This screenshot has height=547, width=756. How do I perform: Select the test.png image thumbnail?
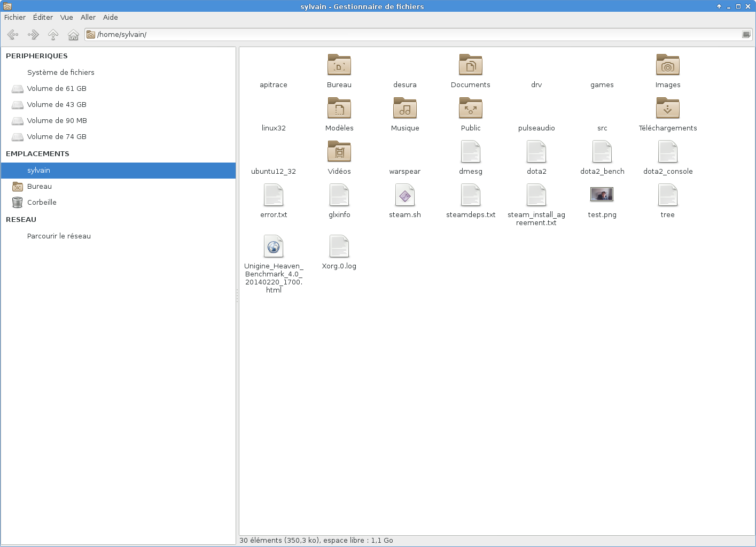[x=602, y=195]
